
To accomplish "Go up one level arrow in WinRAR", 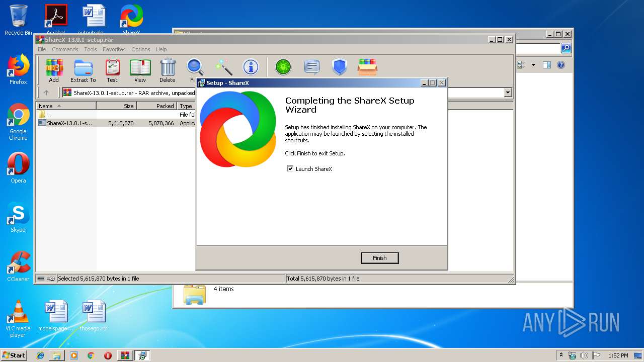I will point(46,93).
